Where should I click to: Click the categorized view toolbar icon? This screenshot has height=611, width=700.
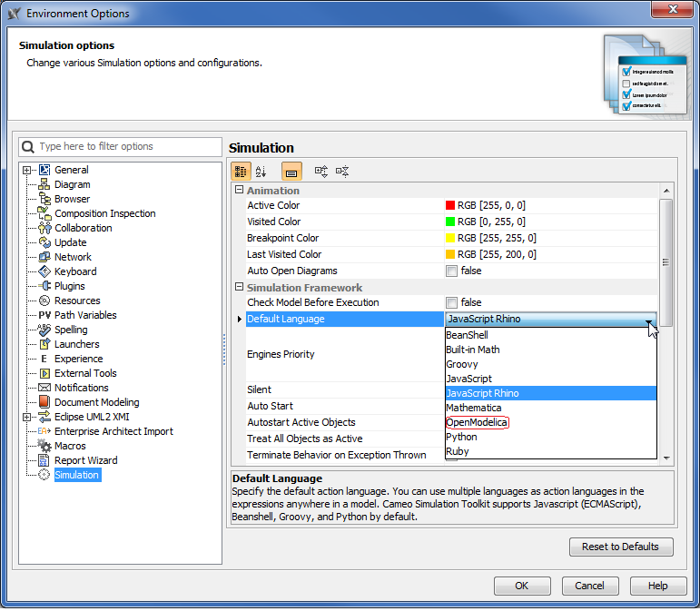coord(241,172)
